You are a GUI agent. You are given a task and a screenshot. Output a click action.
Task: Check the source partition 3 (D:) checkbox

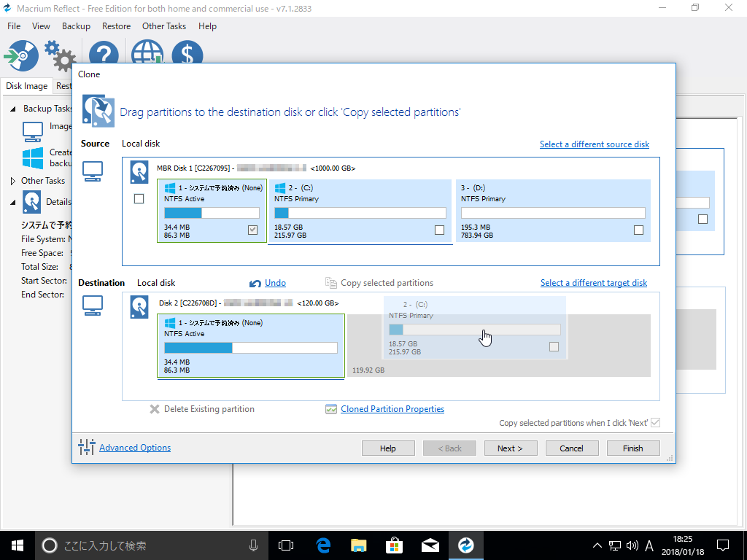(639, 230)
